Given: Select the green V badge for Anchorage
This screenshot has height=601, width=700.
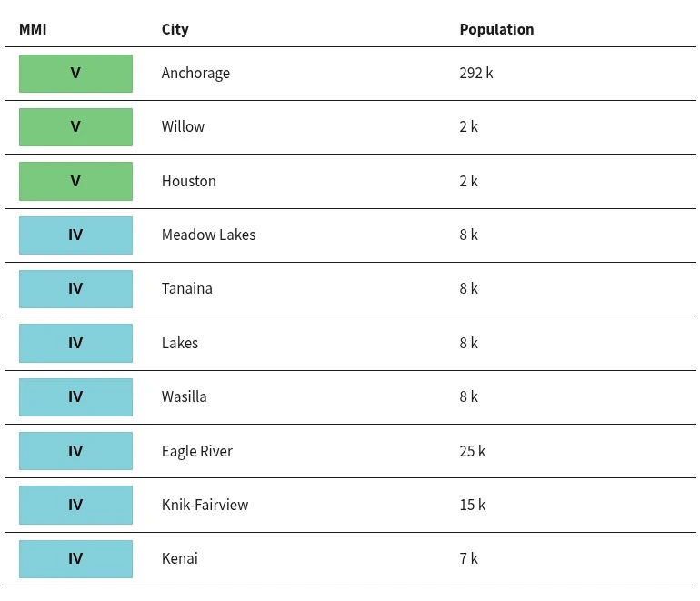Looking at the screenshot, I should (x=75, y=74).
